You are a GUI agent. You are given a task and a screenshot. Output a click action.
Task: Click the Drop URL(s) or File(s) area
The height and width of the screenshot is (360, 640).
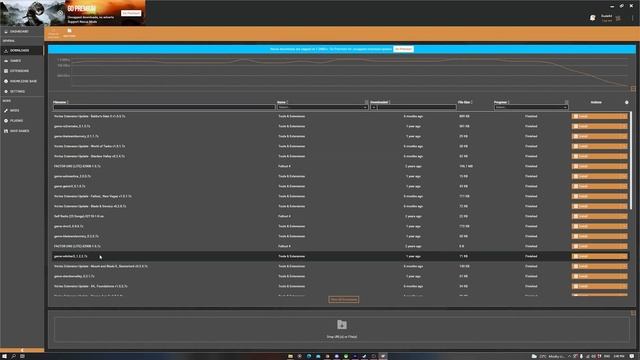click(342, 329)
